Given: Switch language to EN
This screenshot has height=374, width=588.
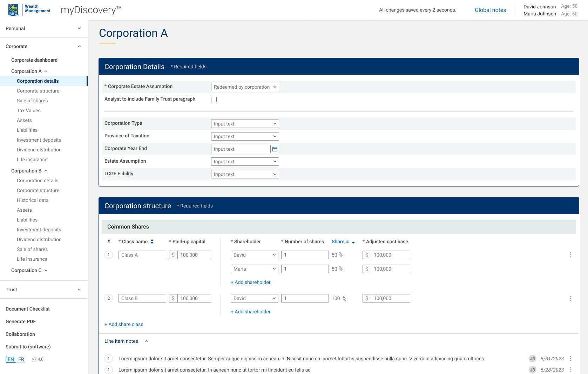Looking at the screenshot, I should coord(11,359).
